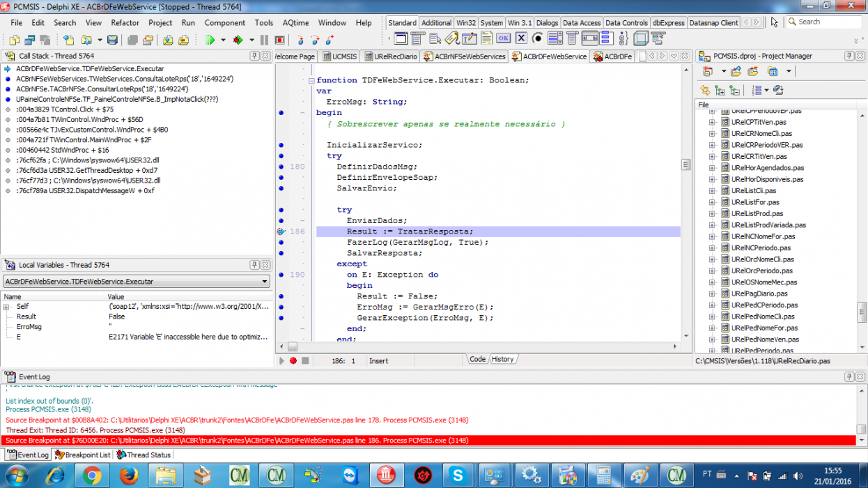Click the green Run button in toolbar
This screenshot has height=488, width=868.
(209, 40)
